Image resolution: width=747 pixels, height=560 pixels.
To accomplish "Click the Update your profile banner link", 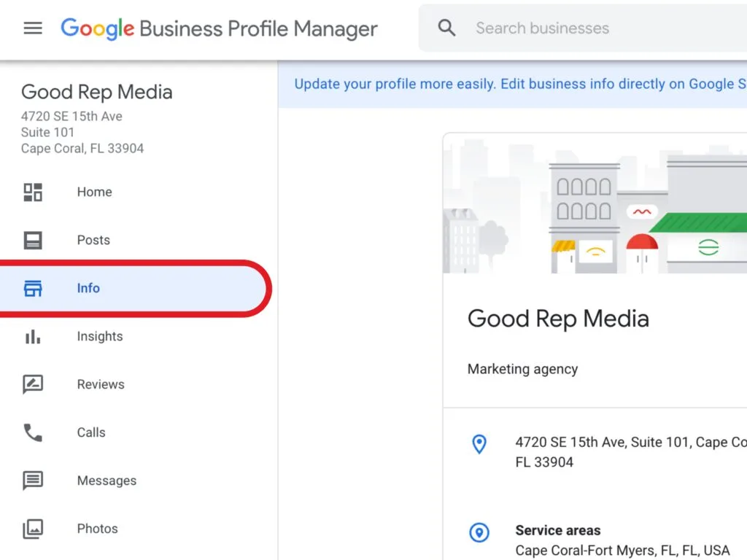I will pos(520,84).
